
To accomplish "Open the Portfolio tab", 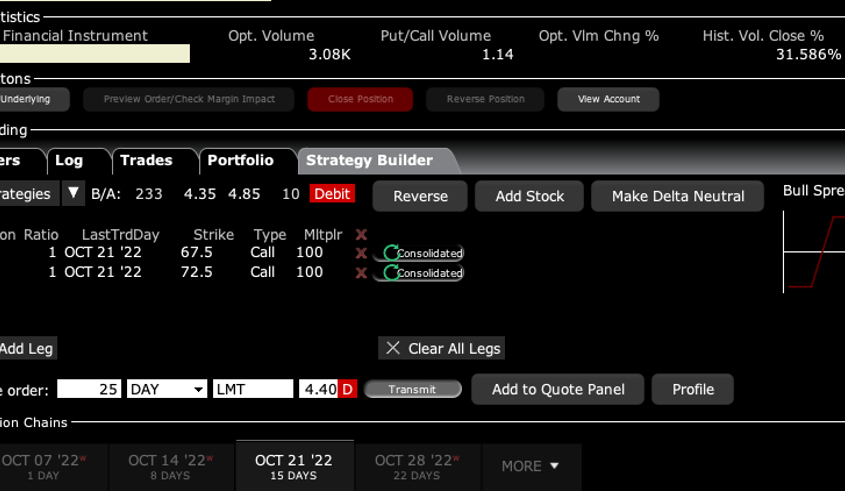I will coord(240,161).
